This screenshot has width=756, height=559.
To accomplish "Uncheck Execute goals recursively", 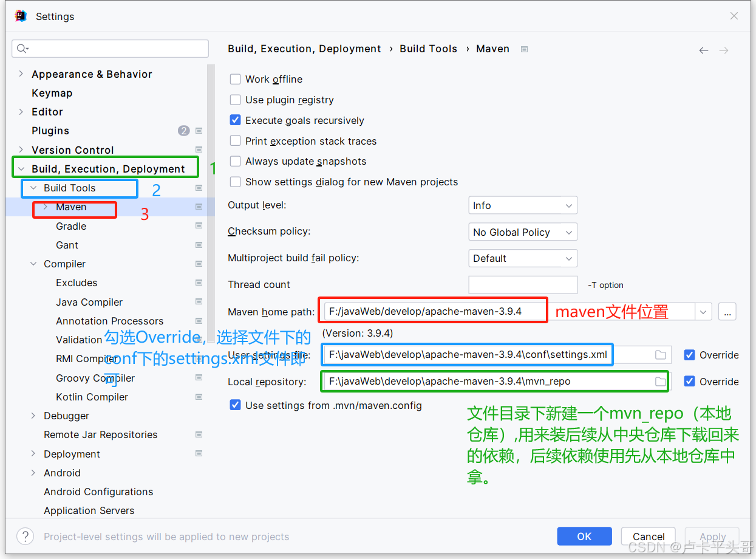I will (x=236, y=120).
